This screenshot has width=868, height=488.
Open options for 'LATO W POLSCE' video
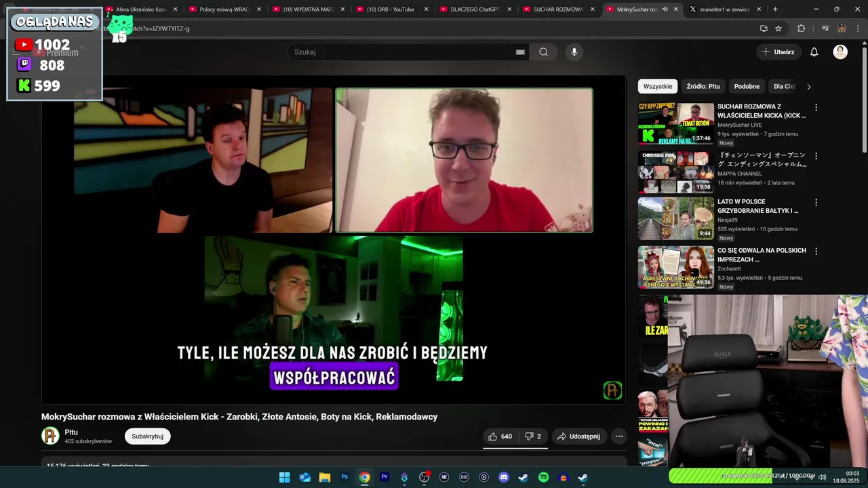(x=816, y=203)
